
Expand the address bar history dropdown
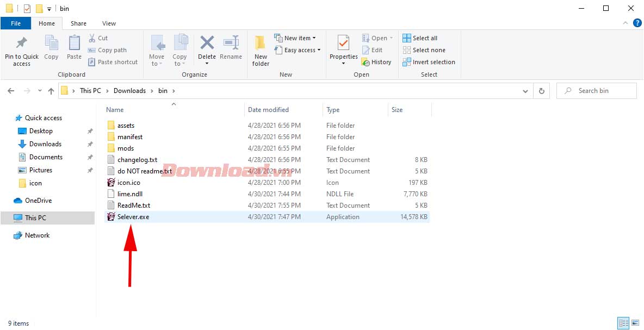525,91
